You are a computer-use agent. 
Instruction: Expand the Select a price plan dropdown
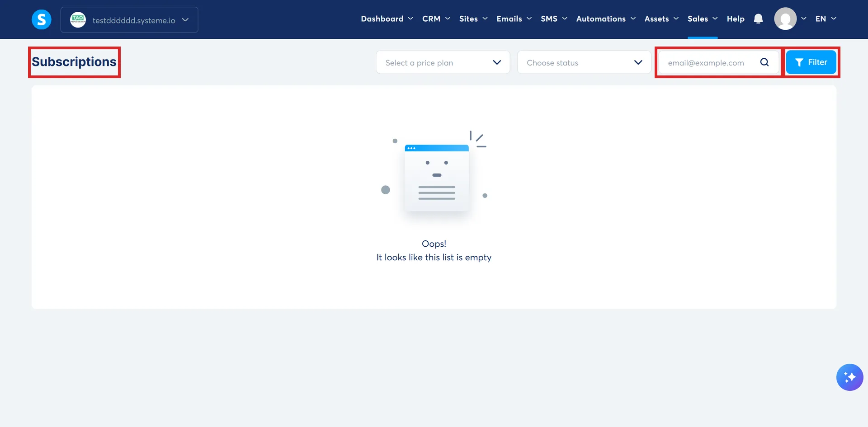tap(443, 62)
